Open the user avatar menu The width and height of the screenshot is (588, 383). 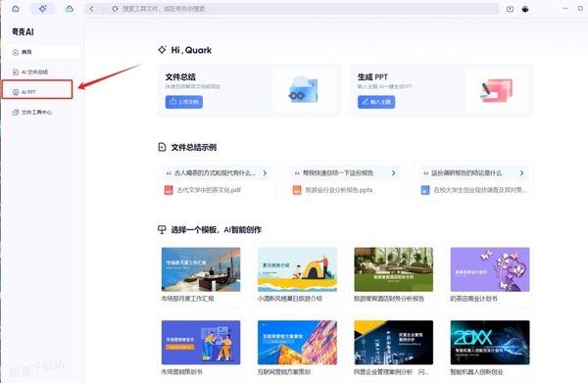(525, 9)
